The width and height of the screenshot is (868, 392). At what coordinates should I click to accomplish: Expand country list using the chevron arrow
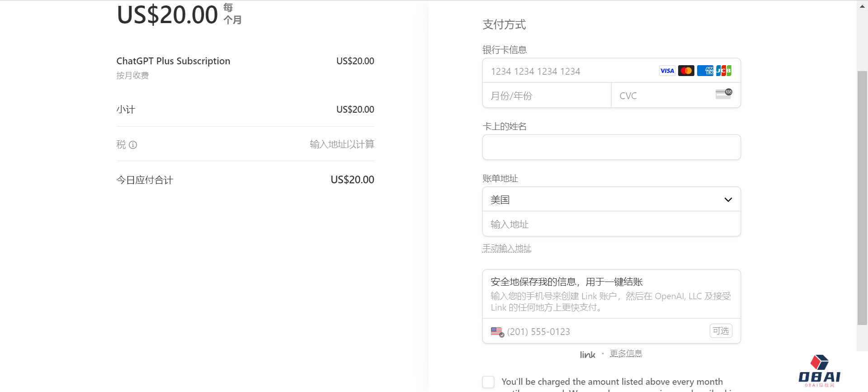[x=728, y=200]
